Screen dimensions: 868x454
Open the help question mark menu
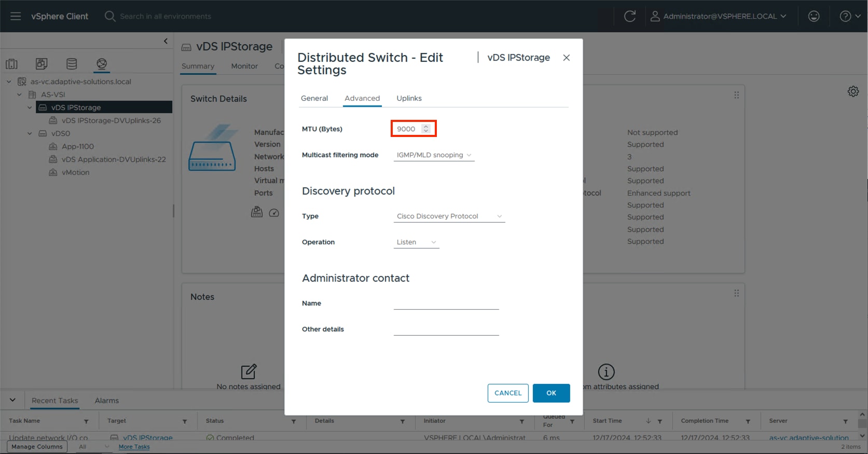tap(850, 16)
